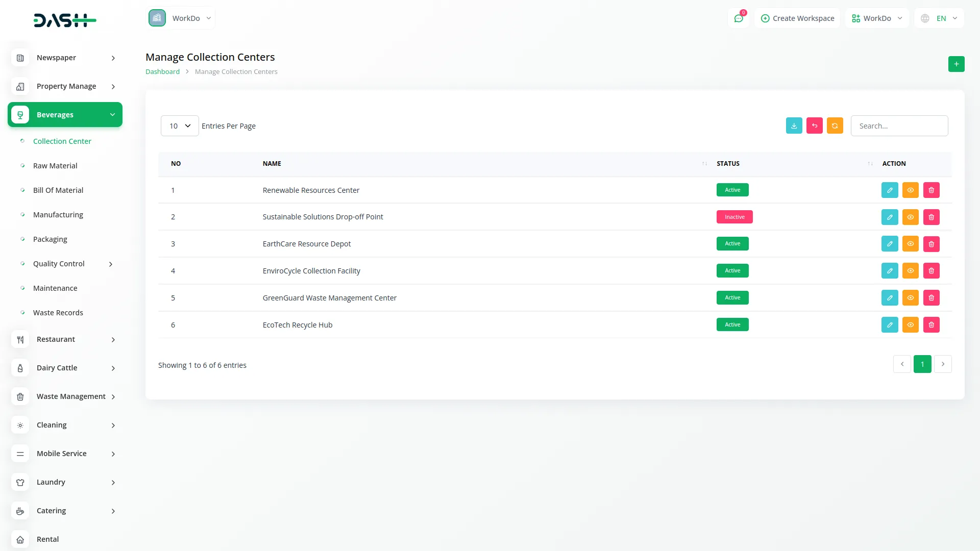
Task: View details of EarthCare Resource Depot
Action: pos(910,244)
